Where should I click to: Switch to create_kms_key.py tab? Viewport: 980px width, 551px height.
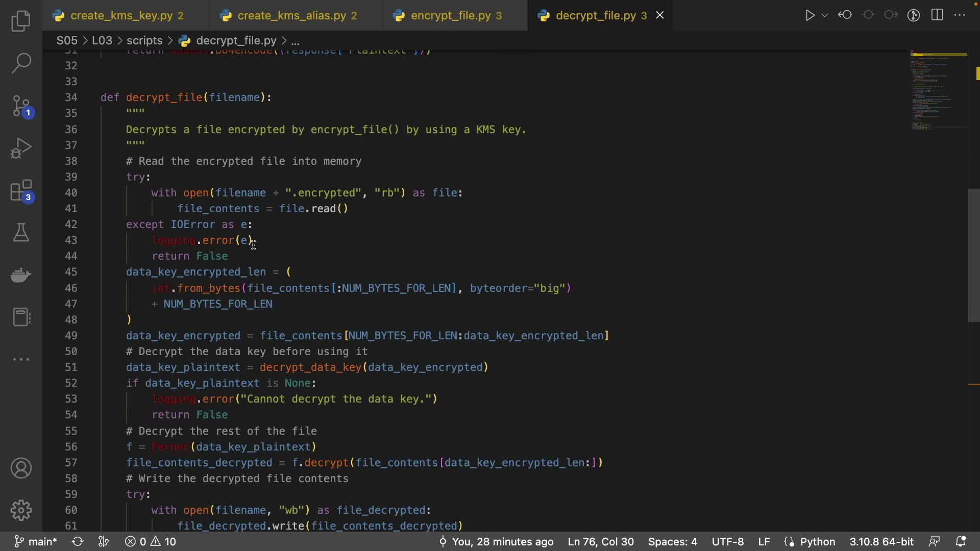[x=121, y=16]
